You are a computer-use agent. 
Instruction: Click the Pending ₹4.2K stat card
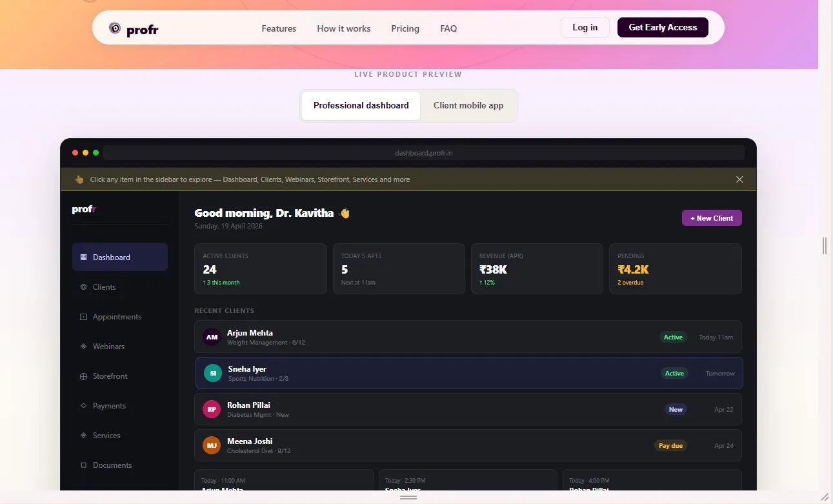pyautogui.click(x=676, y=268)
